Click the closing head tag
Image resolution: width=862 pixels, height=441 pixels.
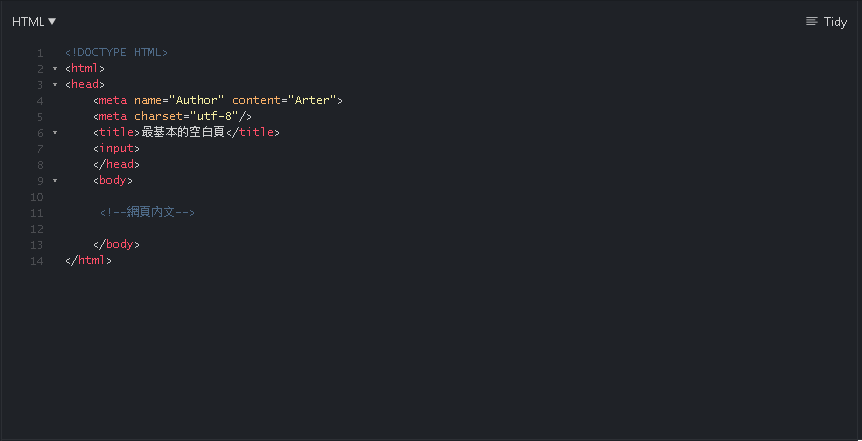pos(117,164)
